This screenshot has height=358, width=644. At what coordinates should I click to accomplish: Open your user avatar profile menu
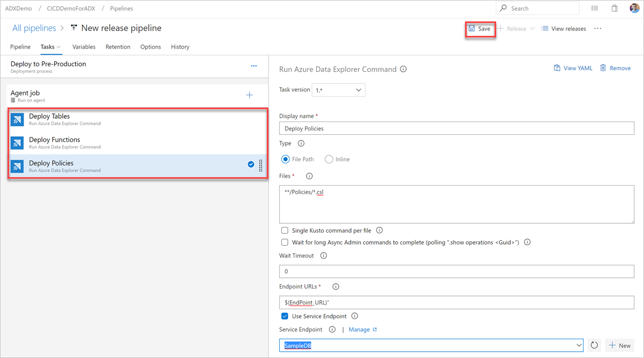[x=634, y=8]
